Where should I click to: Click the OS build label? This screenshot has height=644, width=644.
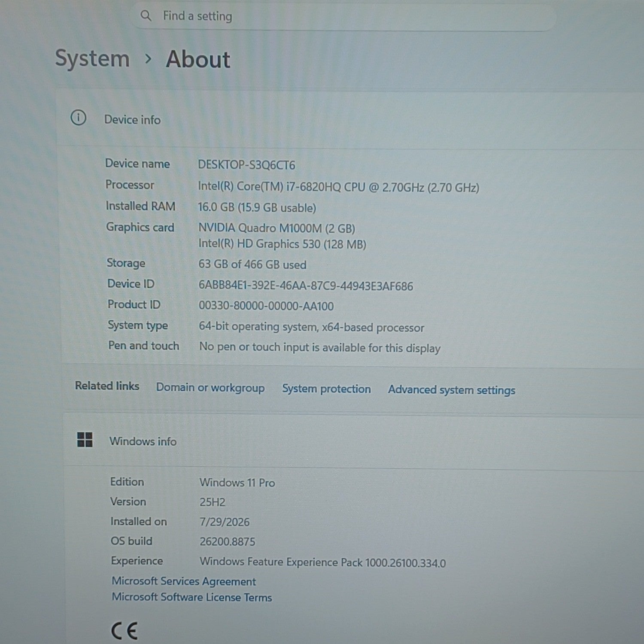[131, 541]
